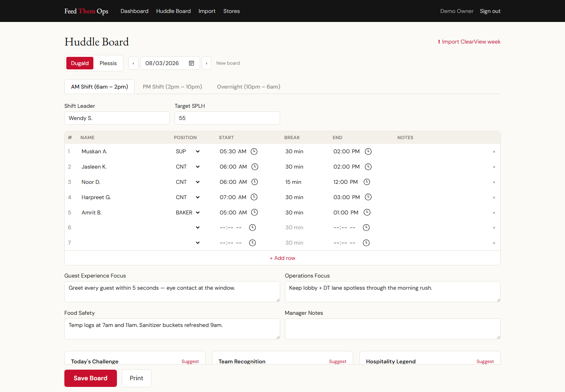Remove Harpreet G. row with the x
The height and width of the screenshot is (392, 565).
click(494, 198)
